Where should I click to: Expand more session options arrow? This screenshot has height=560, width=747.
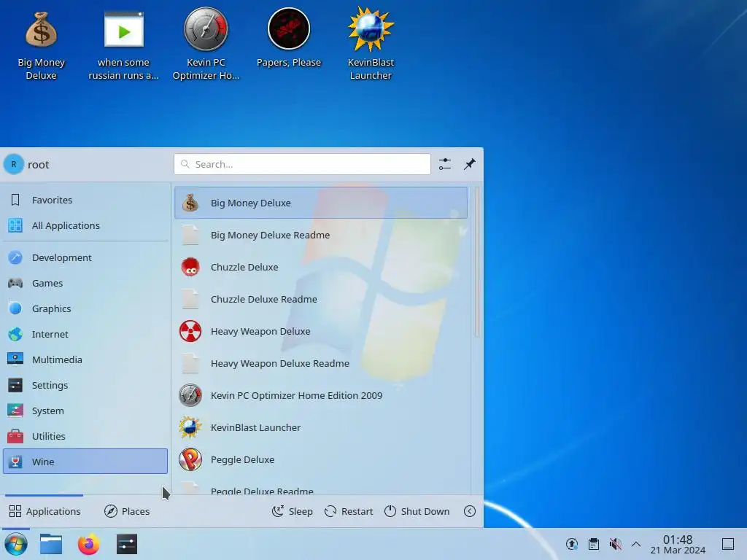(x=470, y=511)
